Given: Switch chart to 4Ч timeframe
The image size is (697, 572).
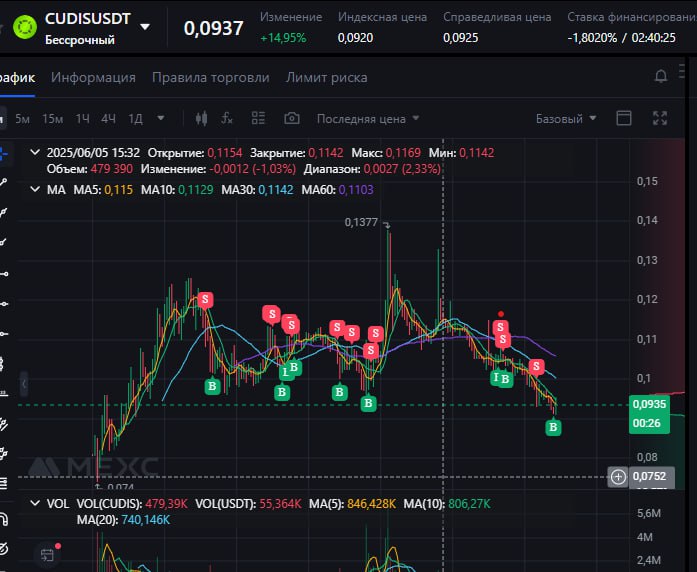Looking at the screenshot, I should click(108, 119).
